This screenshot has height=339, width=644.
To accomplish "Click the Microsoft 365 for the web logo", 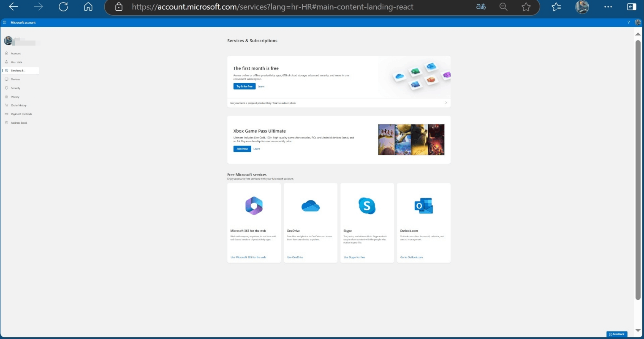I will [x=254, y=206].
